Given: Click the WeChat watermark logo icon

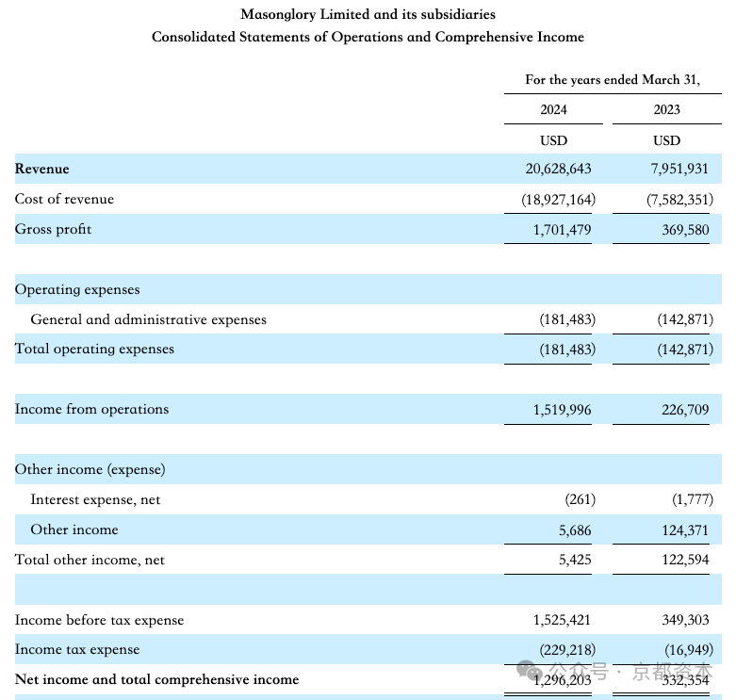Looking at the screenshot, I should pos(529,670).
